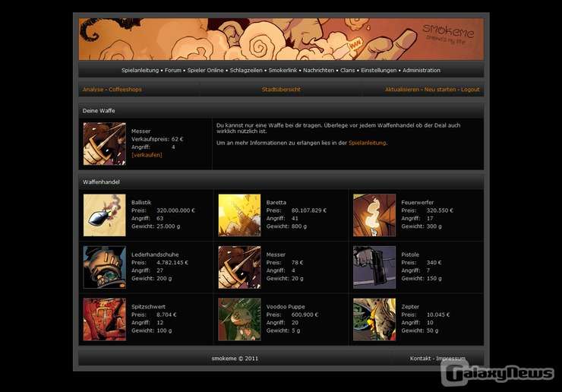Go to the Forum page
The image size is (562, 392).
pyautogui.click(x=173, y=71)
